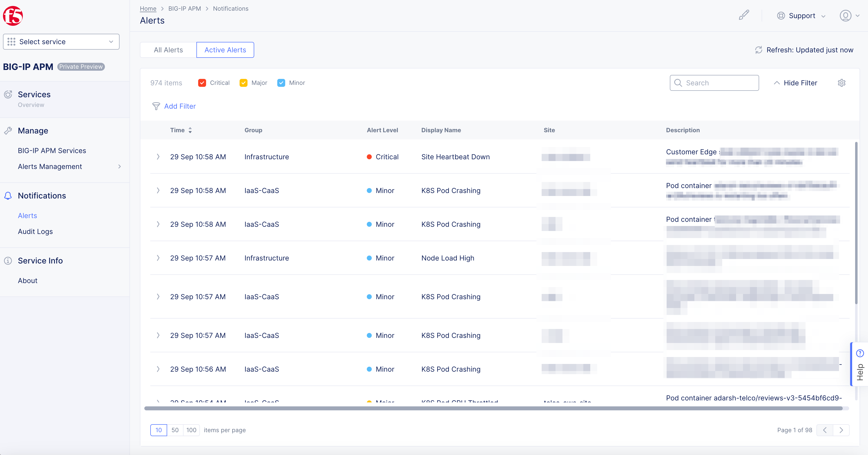Open account menu chevron

(x=857, y=16)
